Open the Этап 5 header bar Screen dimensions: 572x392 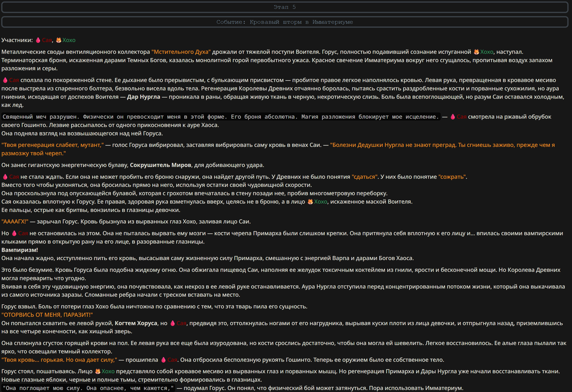(285, 7)
